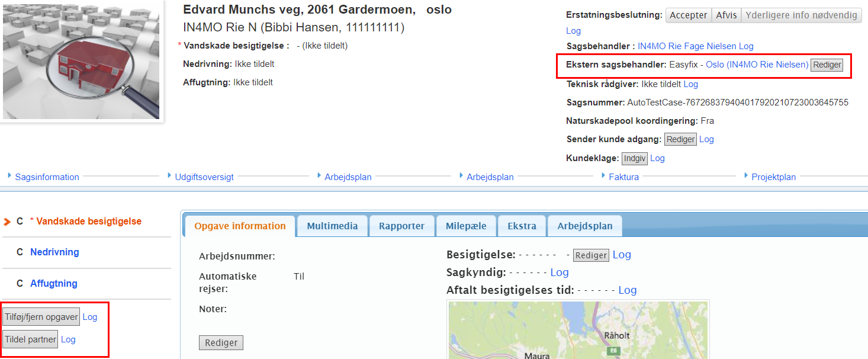Screen dimensions: 868x359
Task: Open the Milepæle tab
Action: tap(465, 226)
